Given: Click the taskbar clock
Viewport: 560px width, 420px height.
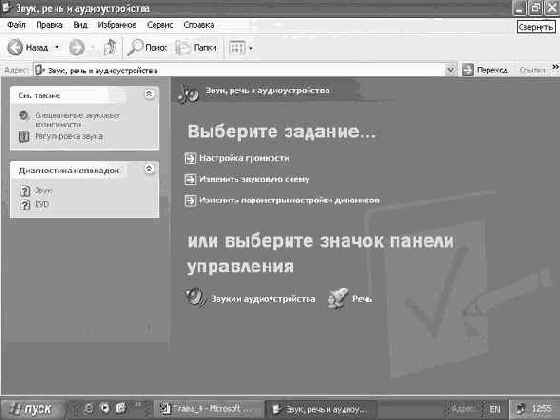Looking at the screenshot, I should [541, 409].
